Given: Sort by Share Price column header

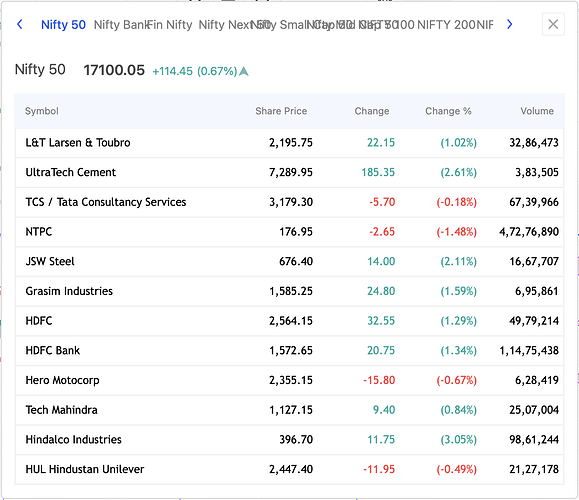Looking at the screenshot, I should point(281,111).
